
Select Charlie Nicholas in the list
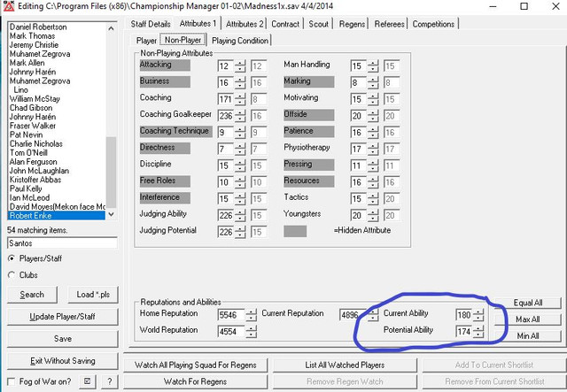pyautogui.click(x=36, y=144)
